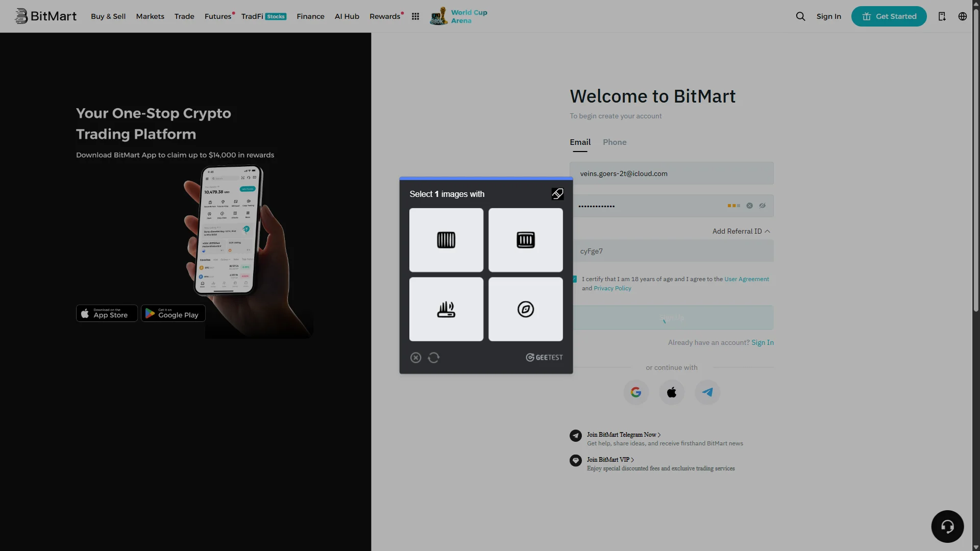Toggle the age certification checkbox
Image resolution: width=980 pixels, height=551 pixels.
(x=575, y=279)
